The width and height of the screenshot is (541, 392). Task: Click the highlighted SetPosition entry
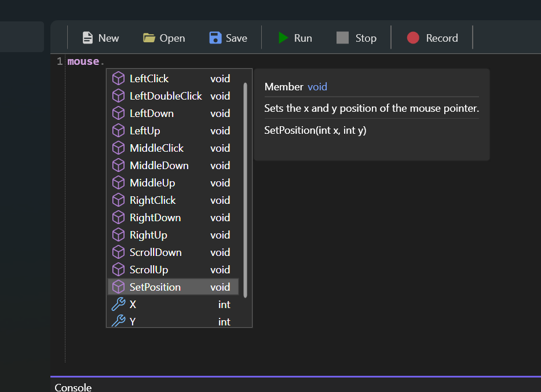(173, 287)
